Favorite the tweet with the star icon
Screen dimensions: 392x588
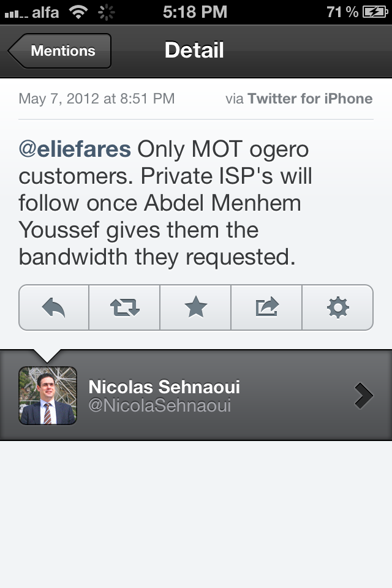pyautogui.click(x=196, y=307)
